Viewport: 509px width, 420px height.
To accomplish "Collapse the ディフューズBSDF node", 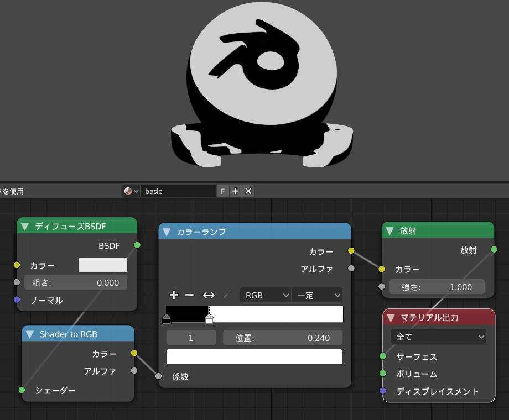I will coord(25,227).
